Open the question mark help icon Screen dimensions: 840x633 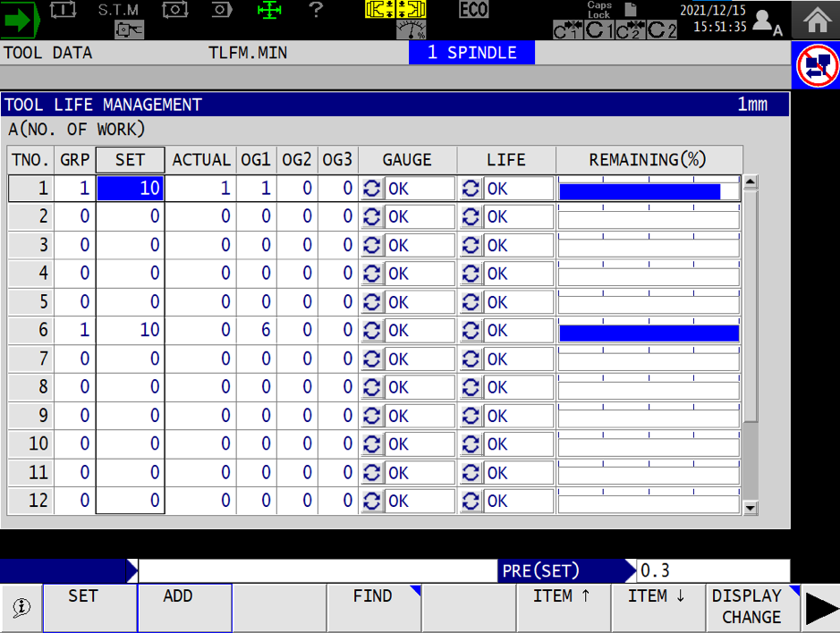click(315, 11)
